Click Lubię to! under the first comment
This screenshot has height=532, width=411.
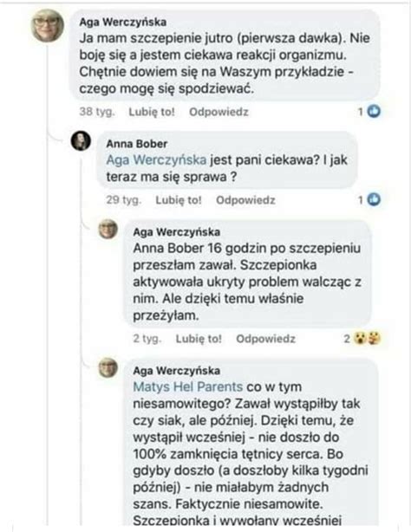(x=152, y=112)
